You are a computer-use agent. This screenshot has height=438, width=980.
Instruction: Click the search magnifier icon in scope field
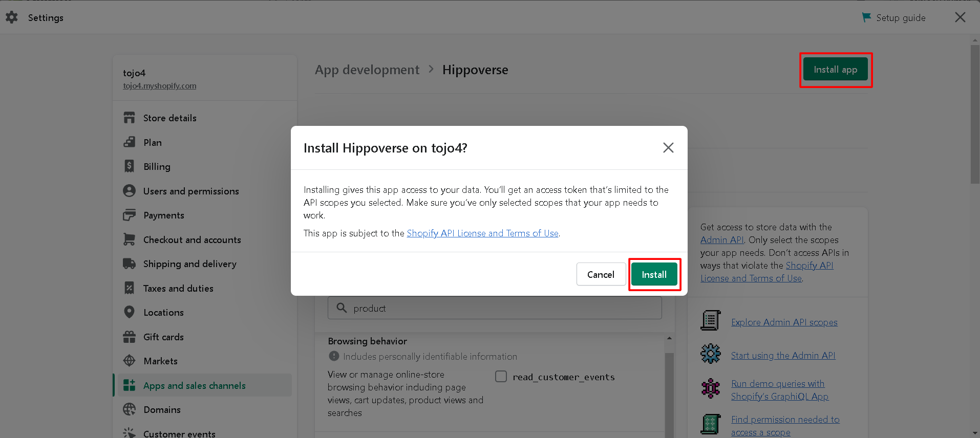342,308
